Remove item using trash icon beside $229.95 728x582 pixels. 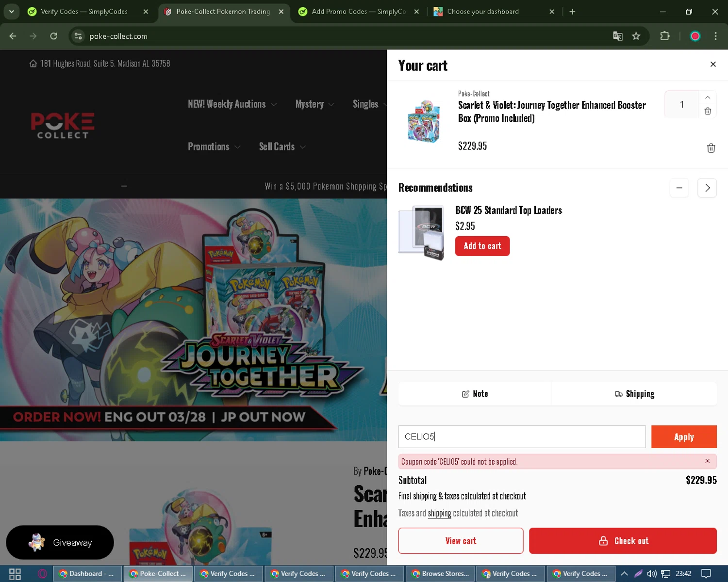711,148
